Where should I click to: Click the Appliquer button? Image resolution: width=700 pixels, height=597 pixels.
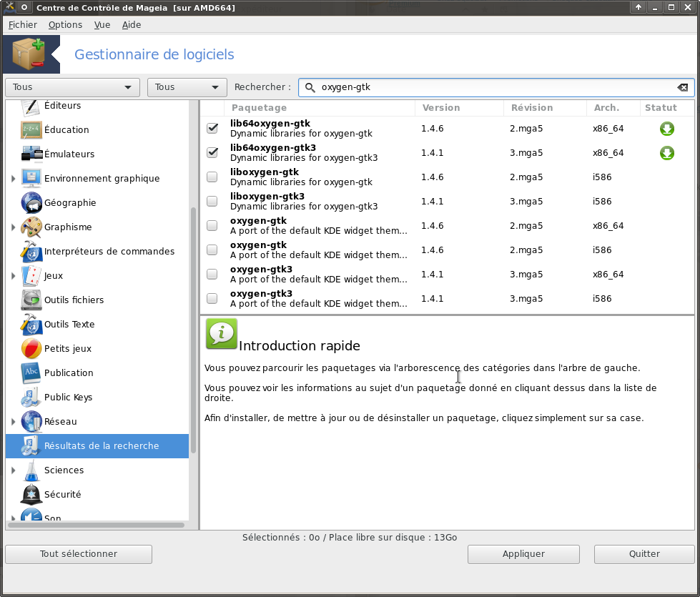(x=523, y=554)
